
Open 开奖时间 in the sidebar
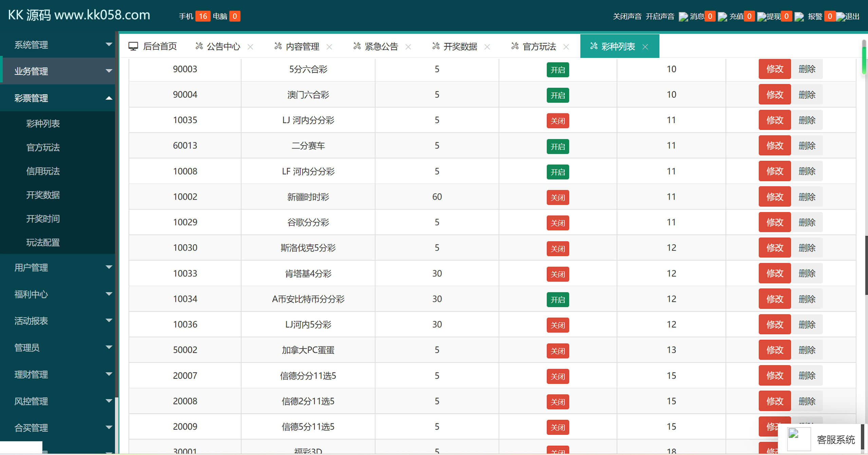click(43, 218)
